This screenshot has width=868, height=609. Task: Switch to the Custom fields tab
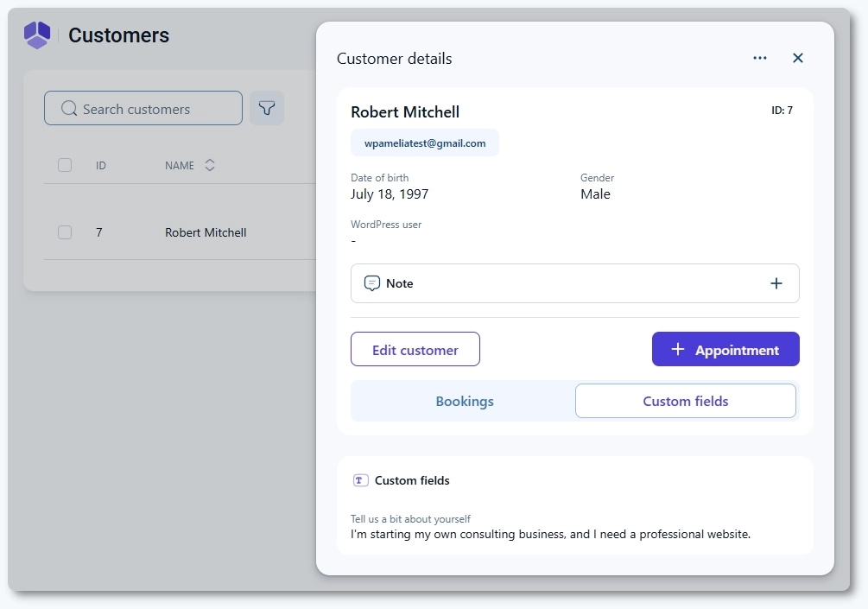[685, 402]
